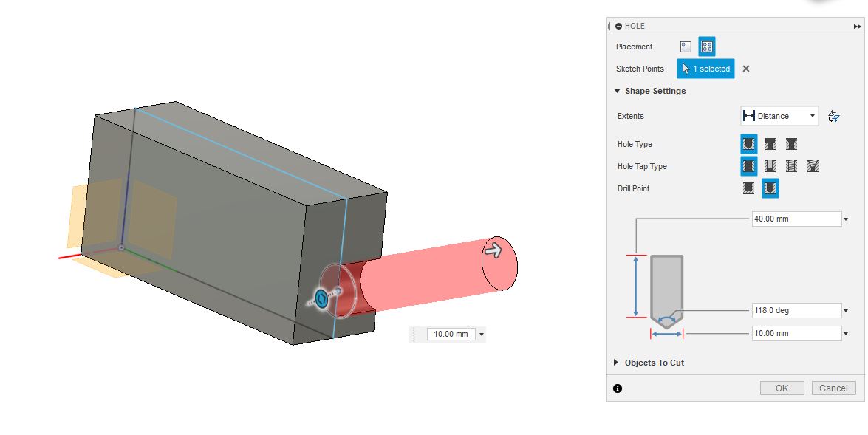Viewport: 868px width, 435px height.
Task: Select multiple holes placement icon
Action: 707,47
